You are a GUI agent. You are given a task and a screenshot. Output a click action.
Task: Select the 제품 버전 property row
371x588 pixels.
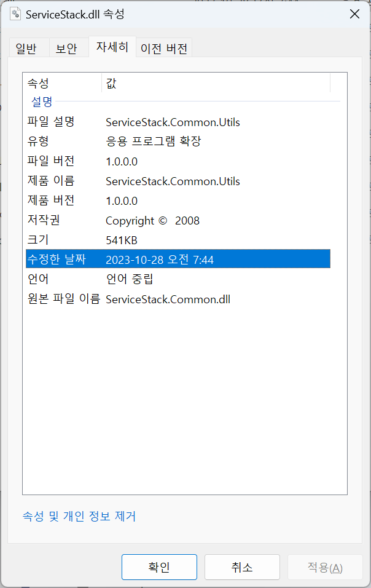(178, 201)
